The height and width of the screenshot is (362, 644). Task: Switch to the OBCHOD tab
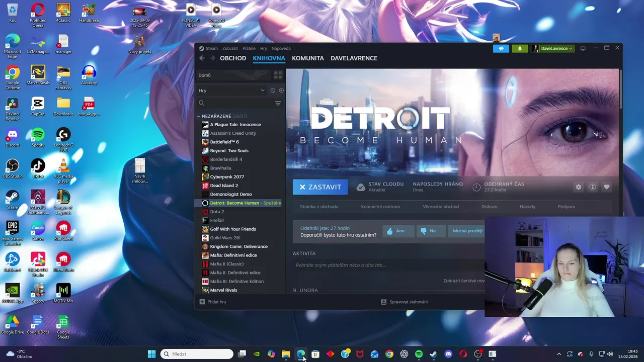click(233, 58)
